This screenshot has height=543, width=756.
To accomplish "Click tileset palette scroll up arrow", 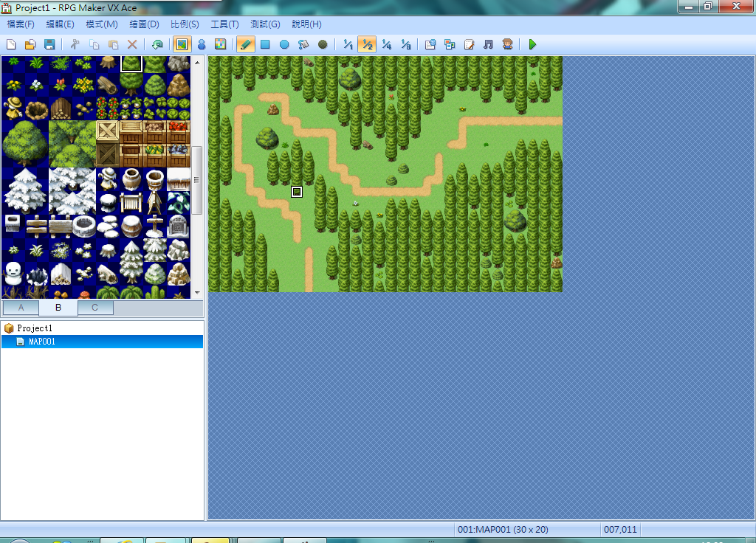I will click(197, 63).
